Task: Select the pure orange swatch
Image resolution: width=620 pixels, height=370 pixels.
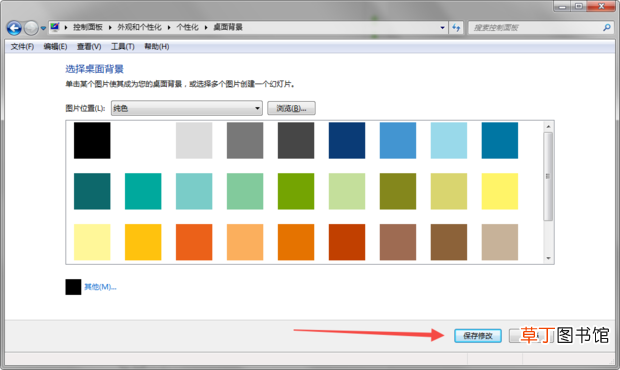Action: pos(296,242)
